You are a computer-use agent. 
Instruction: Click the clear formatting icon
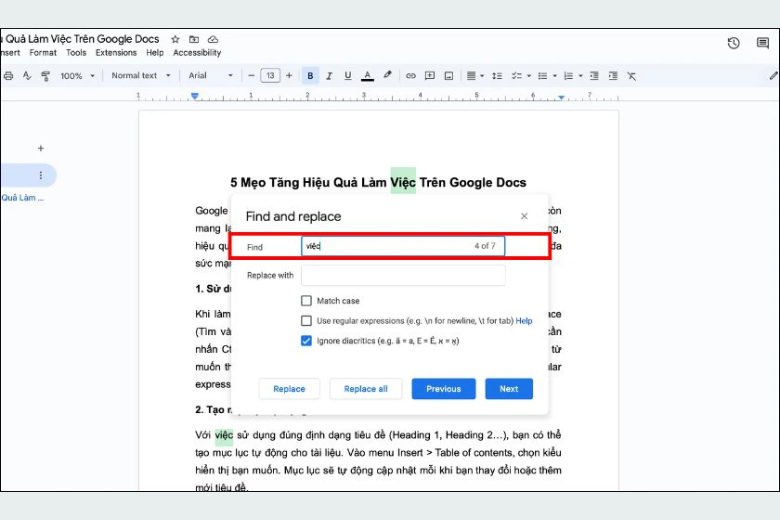coord(631,75)
